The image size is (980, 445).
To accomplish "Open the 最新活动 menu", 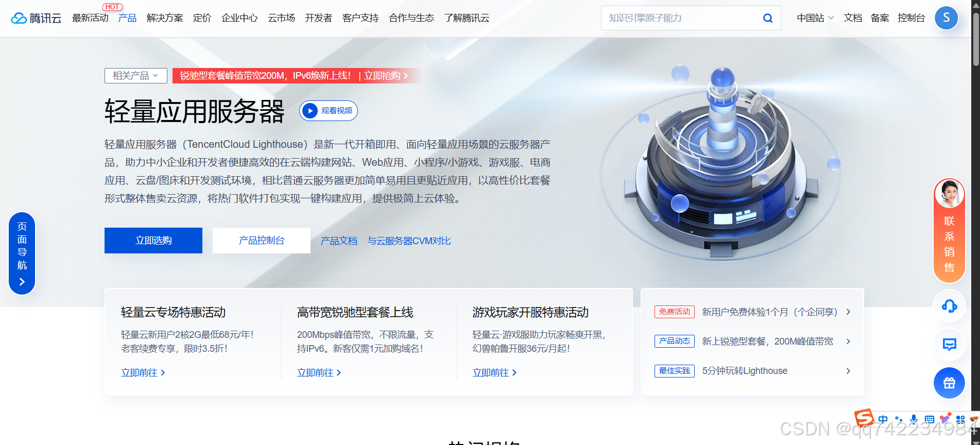I will pos(90,18).
